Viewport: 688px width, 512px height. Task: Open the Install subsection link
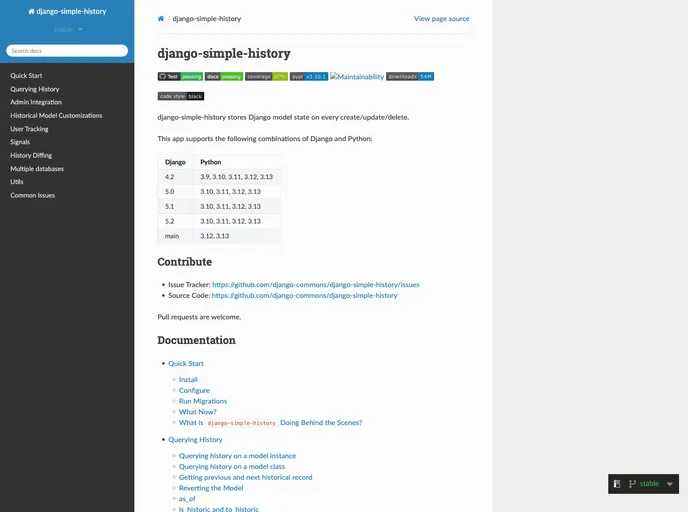(x=188, y=380)
